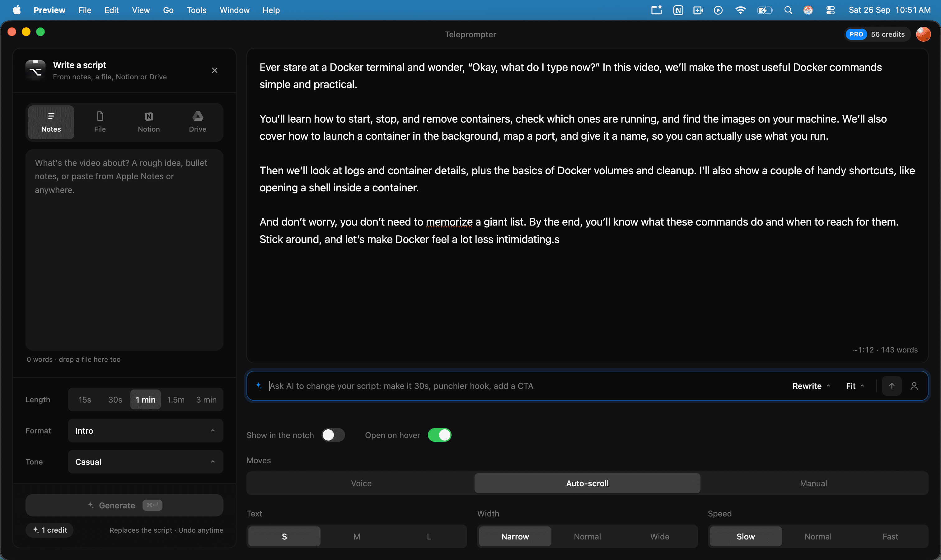Click the Write a script app icon
941x560 pixels.
pos(35,70)
